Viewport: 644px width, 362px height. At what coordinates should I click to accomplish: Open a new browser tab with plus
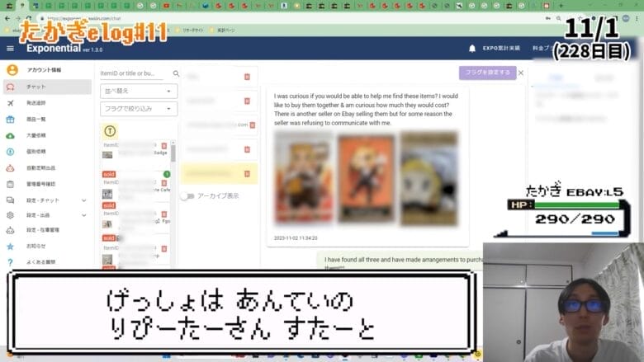coord(561,6)
